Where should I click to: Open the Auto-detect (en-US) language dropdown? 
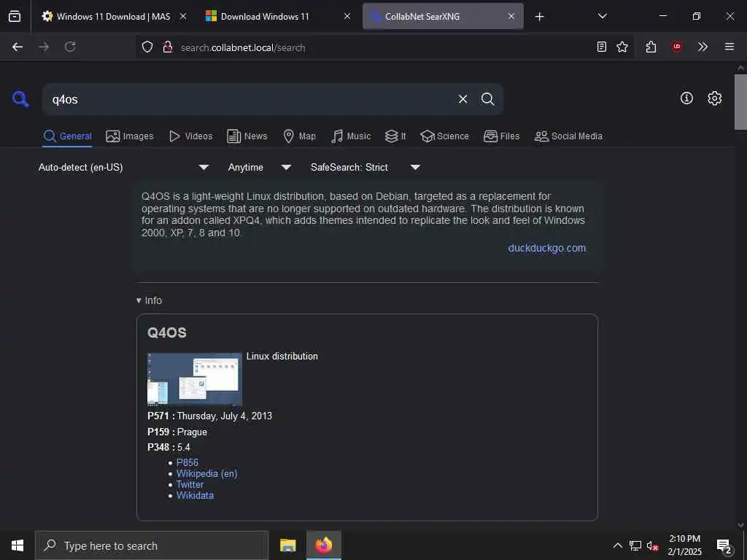coord(123,167)
